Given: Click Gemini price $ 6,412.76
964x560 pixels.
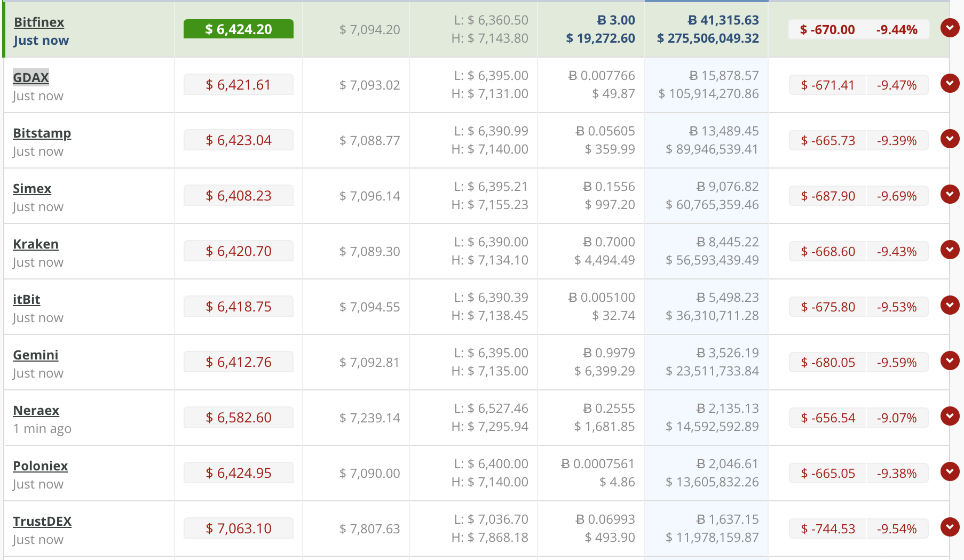Looking at the screenshot, I should 239,362.
